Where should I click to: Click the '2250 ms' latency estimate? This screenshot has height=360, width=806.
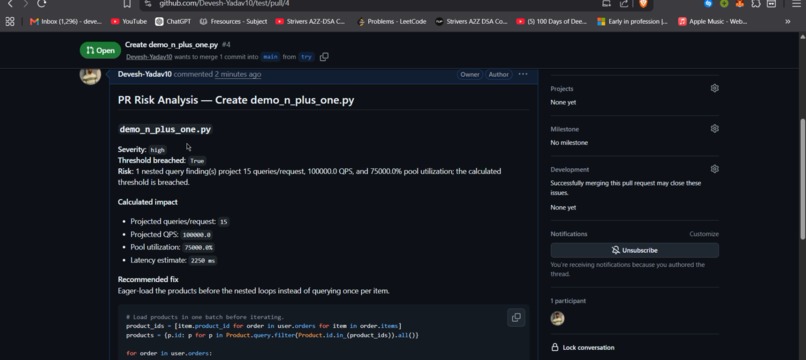coord(203,261)
